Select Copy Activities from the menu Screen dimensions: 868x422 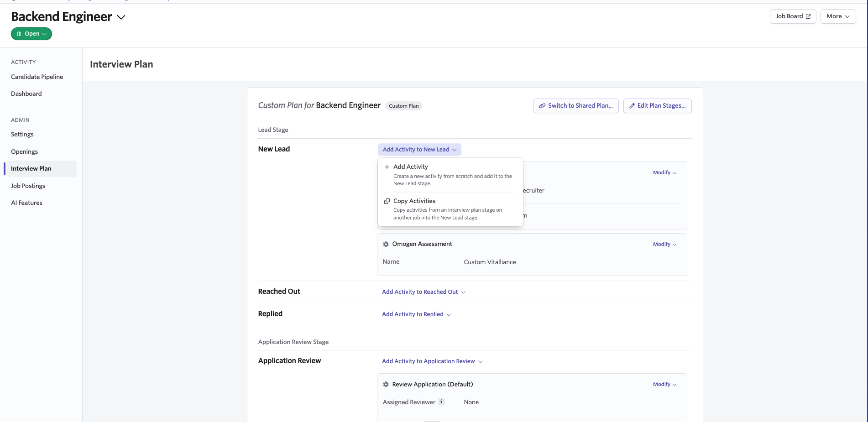click(414, 201)
